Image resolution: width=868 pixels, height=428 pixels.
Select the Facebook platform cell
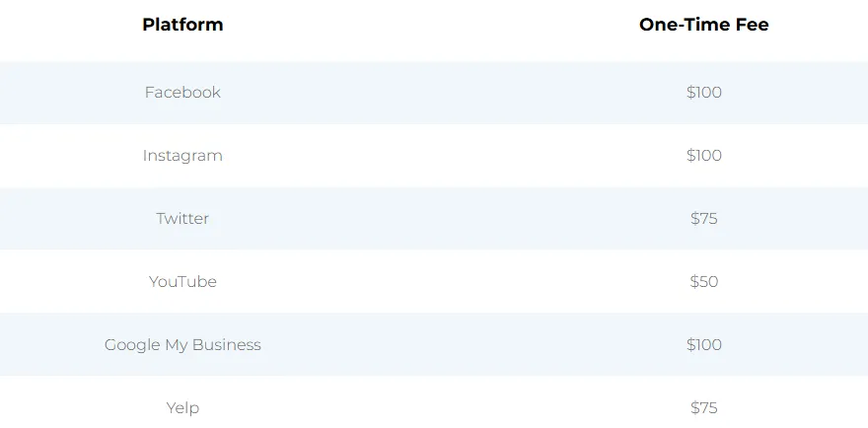182,92
